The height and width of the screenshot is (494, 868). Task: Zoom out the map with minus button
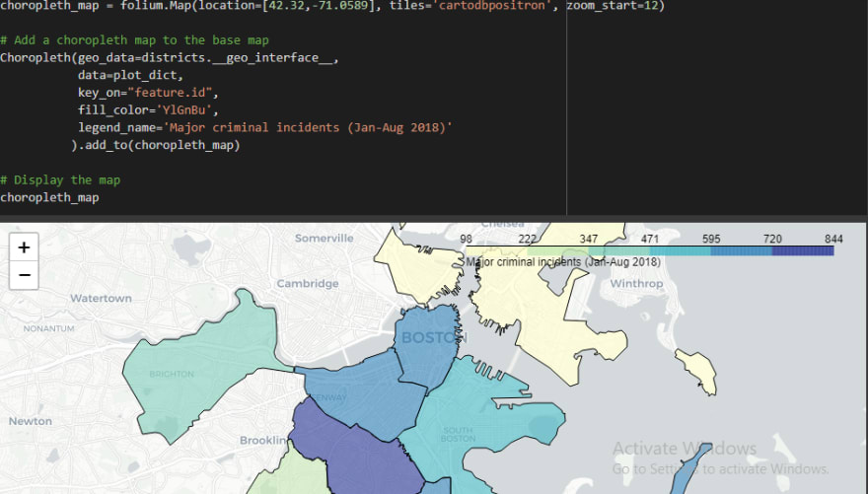pyautogui.click(x=24, y=275)
